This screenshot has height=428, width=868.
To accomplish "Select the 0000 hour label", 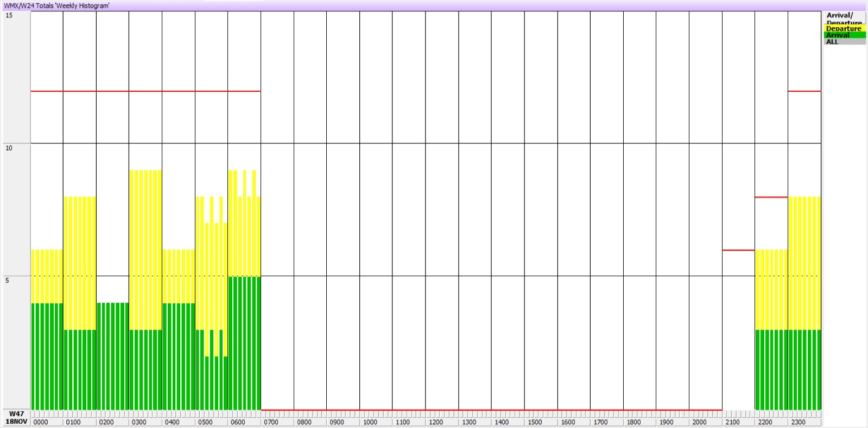I will pyautogui.click(x=41, y=422).
